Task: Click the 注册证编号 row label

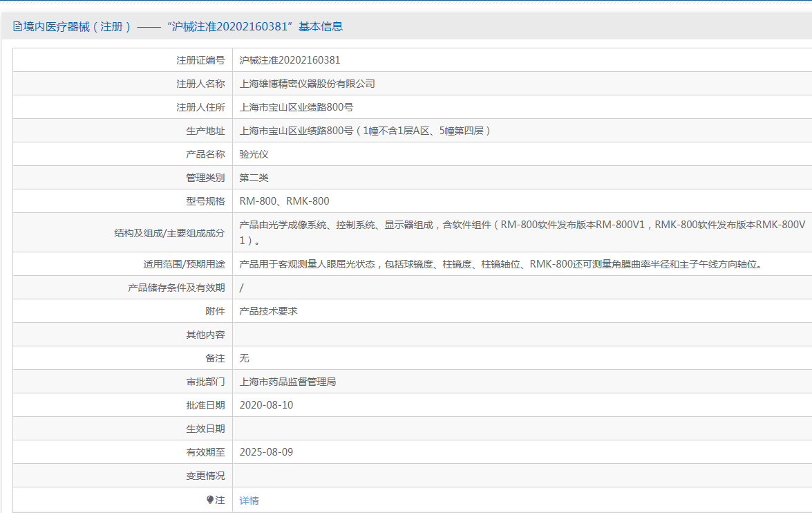Action: pyautogui.click(x=200, y=61)
